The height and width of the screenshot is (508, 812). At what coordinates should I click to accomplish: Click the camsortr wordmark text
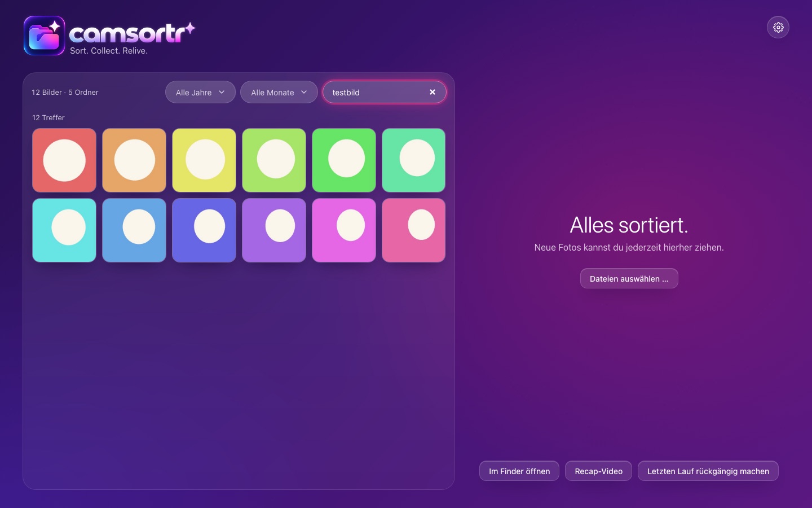point(132,33)
